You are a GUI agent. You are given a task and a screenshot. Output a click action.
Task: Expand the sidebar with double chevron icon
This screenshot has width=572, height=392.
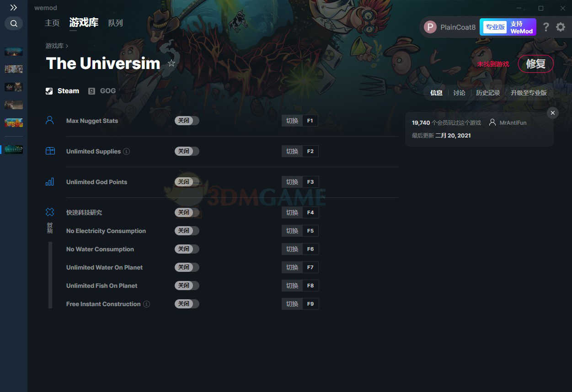[14, 8]
